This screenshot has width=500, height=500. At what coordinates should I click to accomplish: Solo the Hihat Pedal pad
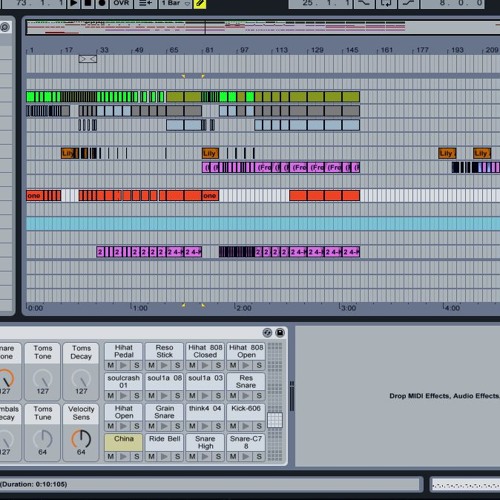pyautogui.click(x=136, y=365)
